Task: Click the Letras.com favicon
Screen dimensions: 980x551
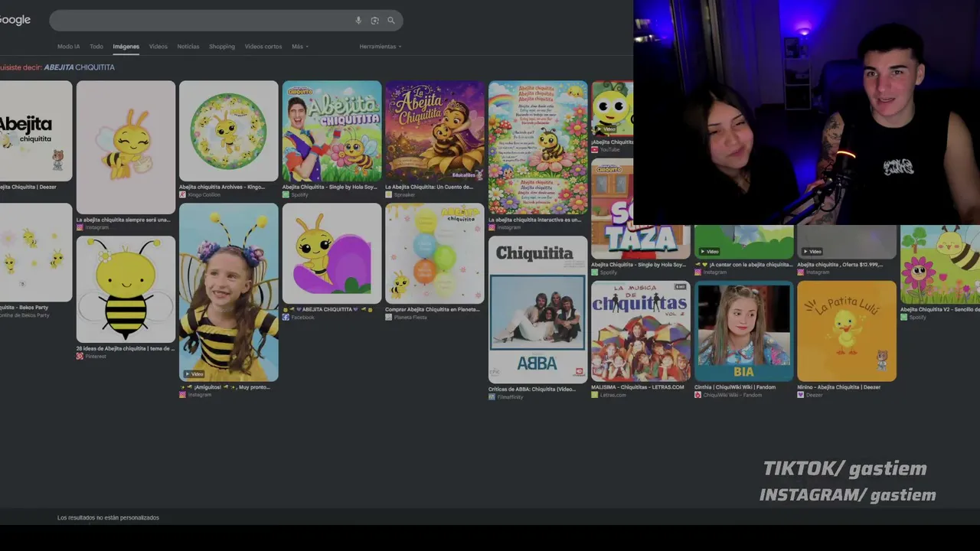Action: [594, 395]
